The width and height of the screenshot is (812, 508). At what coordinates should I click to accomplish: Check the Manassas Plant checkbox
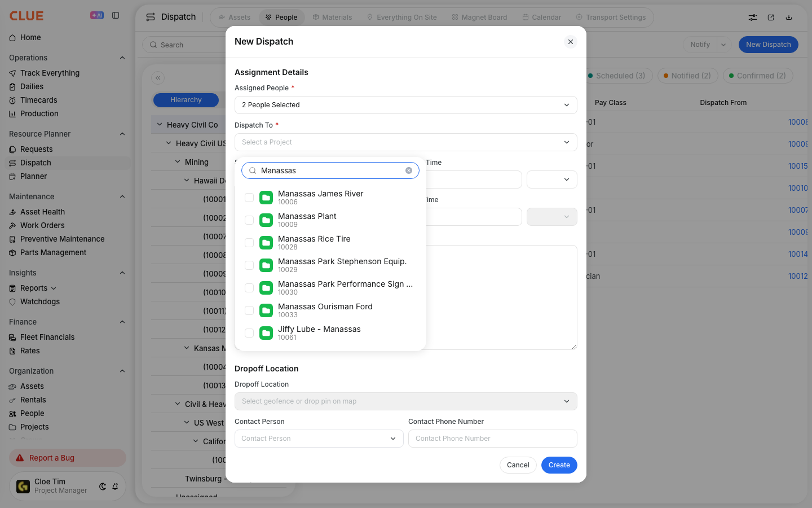249,220
